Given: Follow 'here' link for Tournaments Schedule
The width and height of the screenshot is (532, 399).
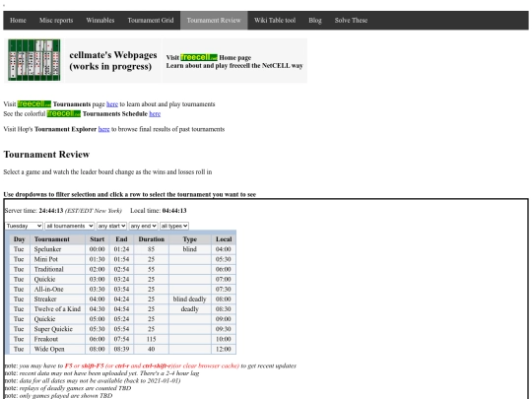Looking at the screenshot, I should pyautogui.click(x=155, y=114).
